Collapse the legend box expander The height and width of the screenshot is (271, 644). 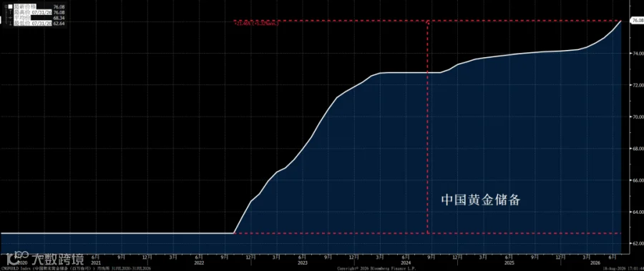coord(5,6)
